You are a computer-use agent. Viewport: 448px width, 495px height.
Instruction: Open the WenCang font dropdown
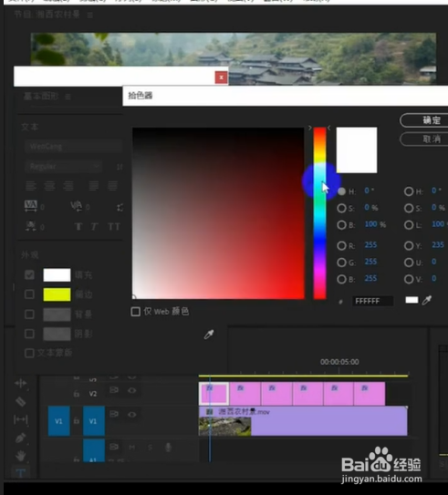tap(73, 147)
